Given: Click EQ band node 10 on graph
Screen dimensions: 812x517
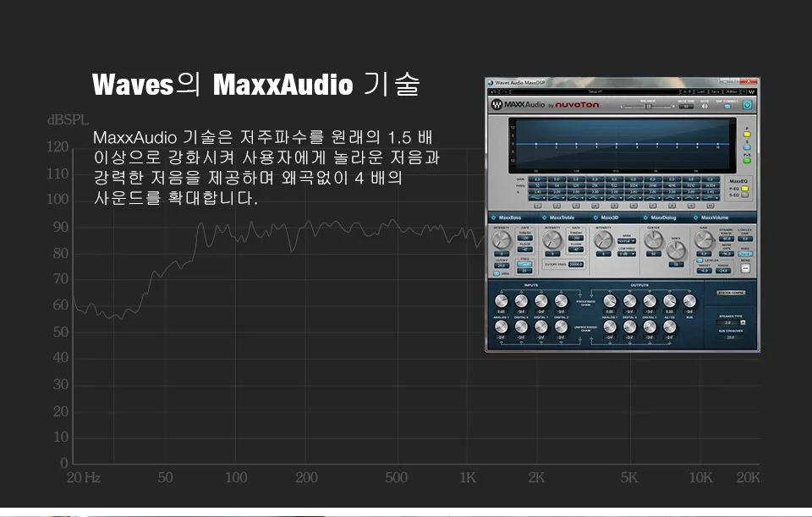Looking at the screenshot, I should click(x=718, y=144).
